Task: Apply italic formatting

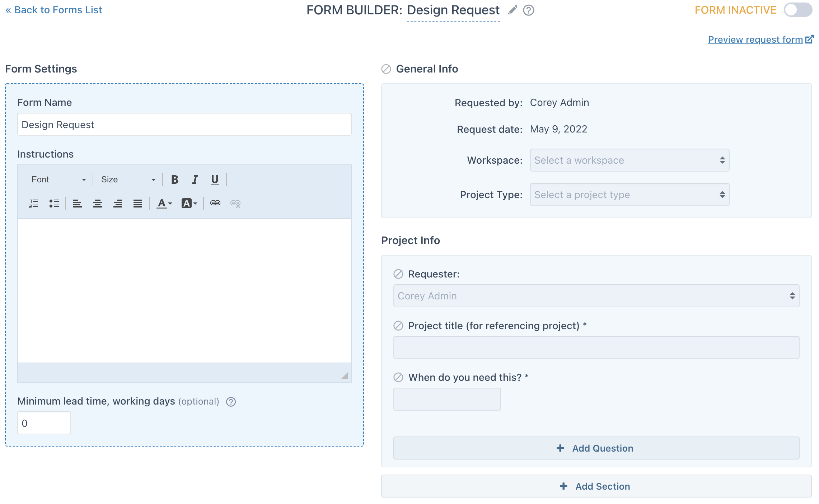Action: [x=195, y=179]
